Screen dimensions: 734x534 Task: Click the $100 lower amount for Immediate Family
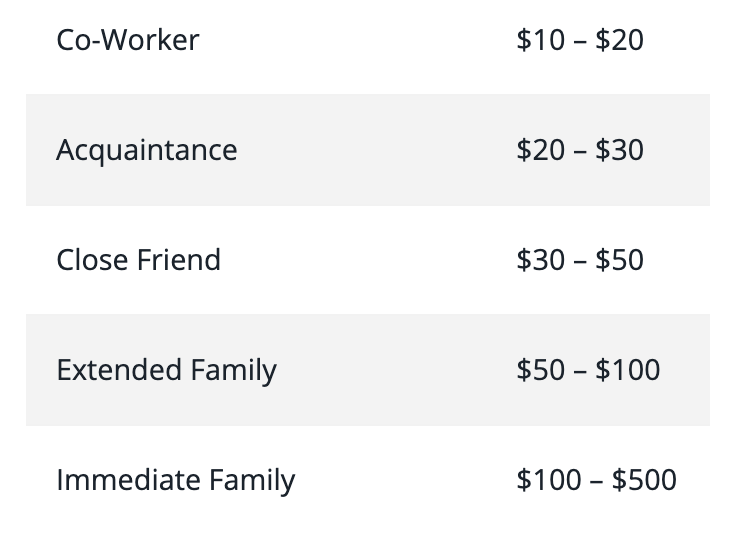click(x=549, y=480)
